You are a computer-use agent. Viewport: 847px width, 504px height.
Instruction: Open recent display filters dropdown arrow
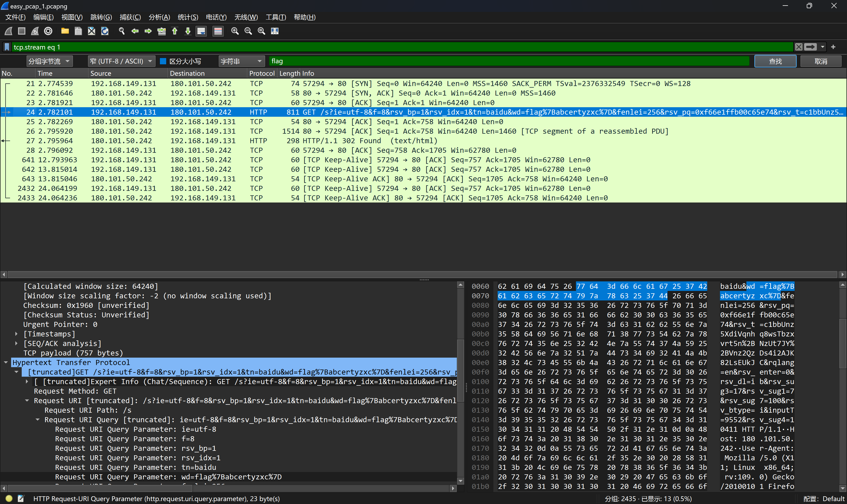(x=823, y=47)
